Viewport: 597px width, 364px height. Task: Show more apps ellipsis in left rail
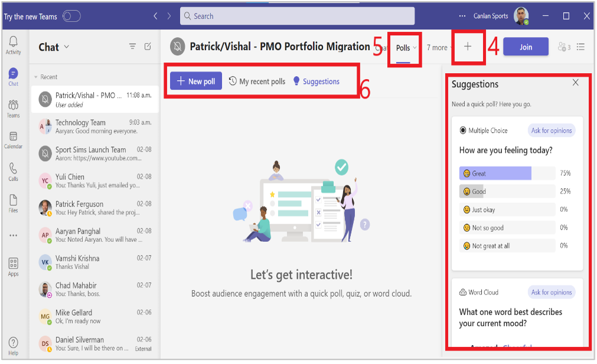(x=14, y=235)
